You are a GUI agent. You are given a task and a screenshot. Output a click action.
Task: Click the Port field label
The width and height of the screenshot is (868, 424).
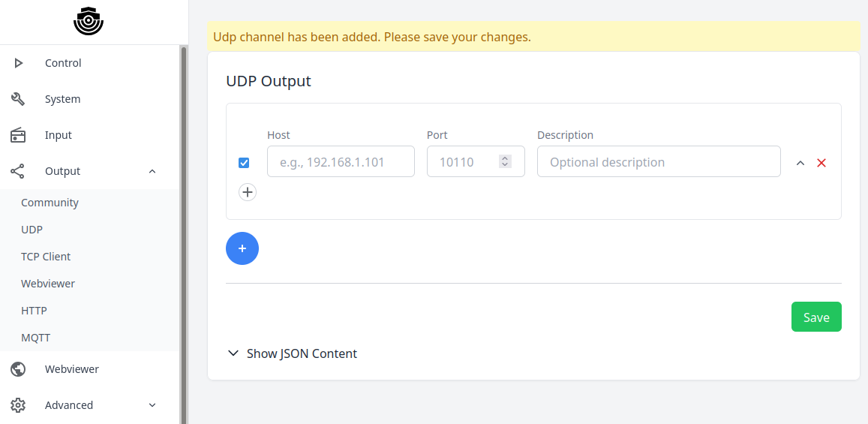437,135
